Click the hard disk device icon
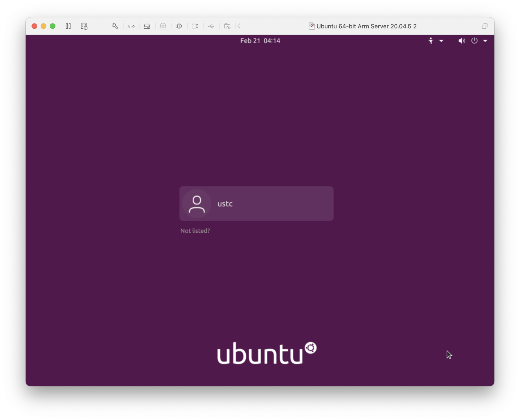 [x=147, y=26]
